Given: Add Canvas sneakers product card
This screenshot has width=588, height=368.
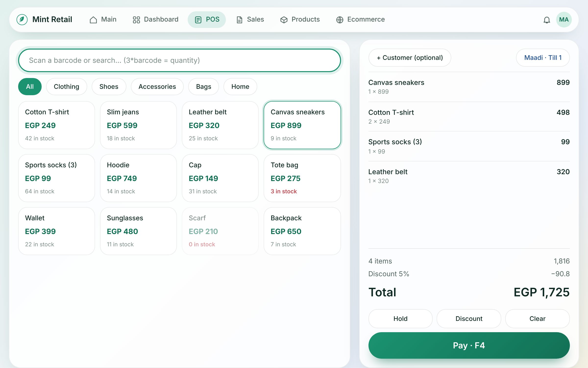Looking at the screenshot, I should tap(302, 125).
